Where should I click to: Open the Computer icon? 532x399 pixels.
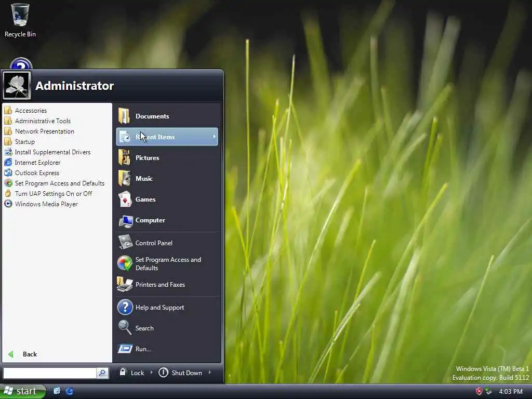[126, 220]
